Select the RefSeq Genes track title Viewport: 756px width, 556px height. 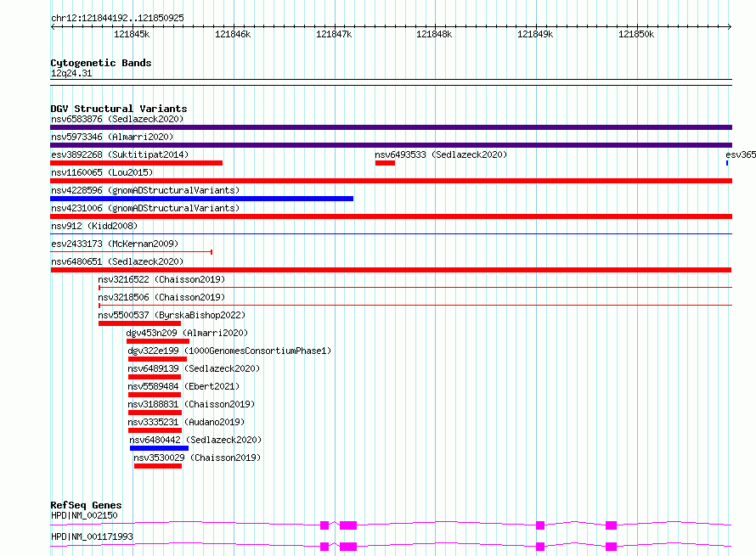87,505
